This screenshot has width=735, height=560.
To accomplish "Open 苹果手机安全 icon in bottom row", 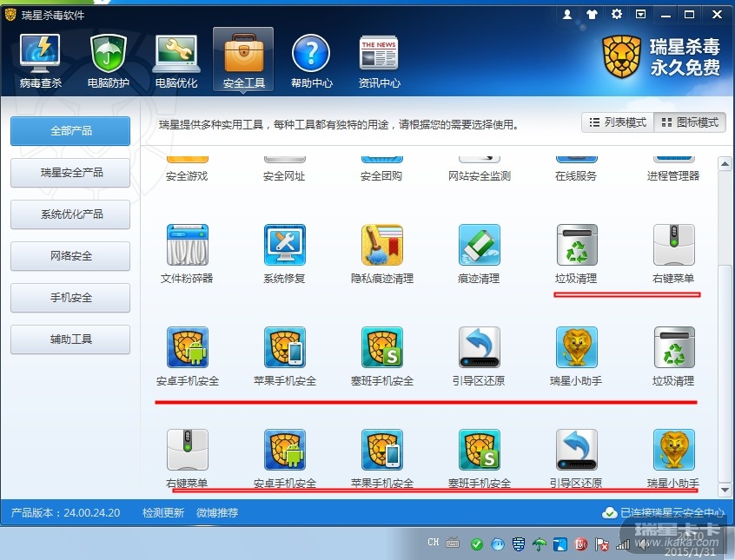I will coord(382,450).
